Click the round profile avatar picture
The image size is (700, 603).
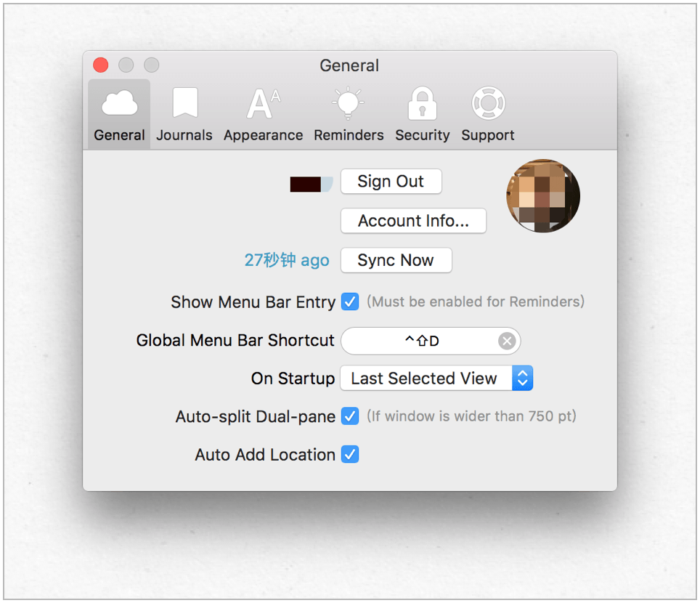click(x=543, y=195)
